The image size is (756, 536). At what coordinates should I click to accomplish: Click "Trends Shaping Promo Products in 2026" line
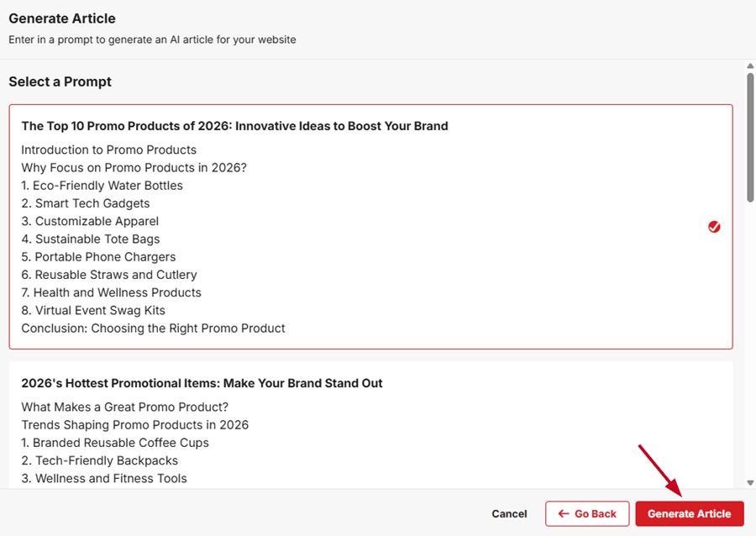tap(134, 424)
